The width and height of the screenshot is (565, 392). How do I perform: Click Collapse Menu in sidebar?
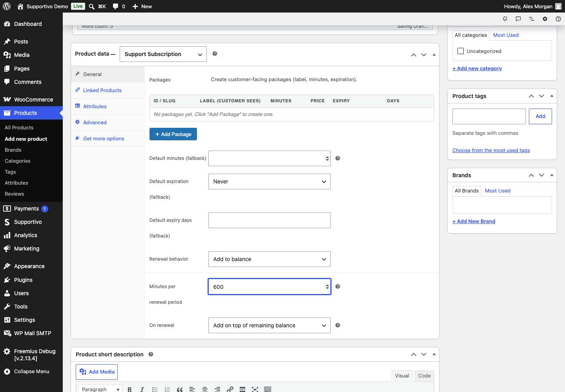pyautogui.click(x=31, y=372)
